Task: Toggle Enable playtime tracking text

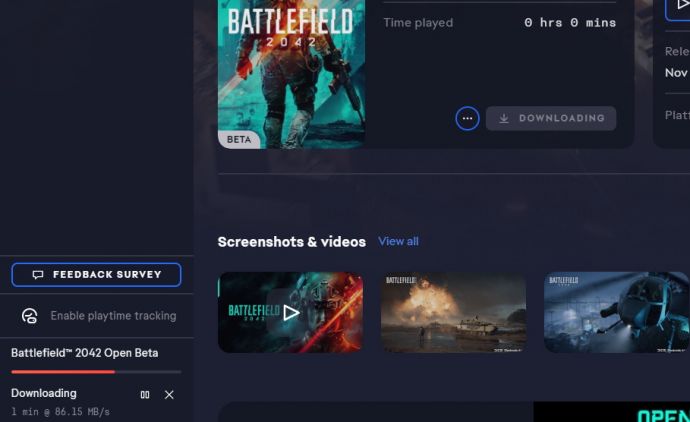Action: [x=113, y=316]
